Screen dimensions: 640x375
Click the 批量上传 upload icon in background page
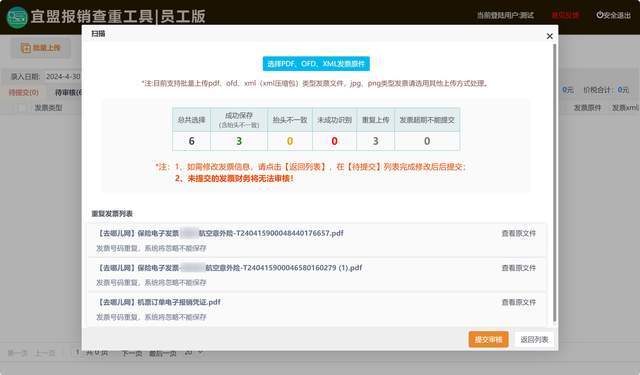(26, 48)
